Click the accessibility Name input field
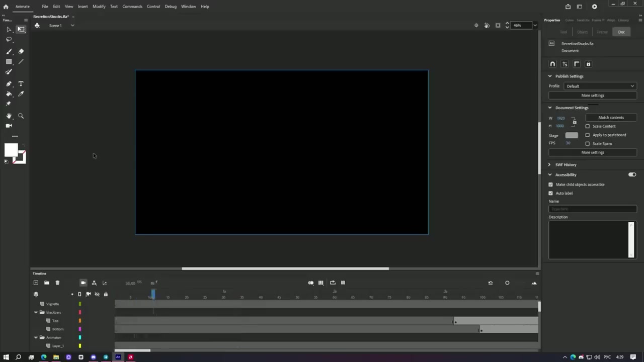The width and height of the screenshot is (644, 362). 592,209
